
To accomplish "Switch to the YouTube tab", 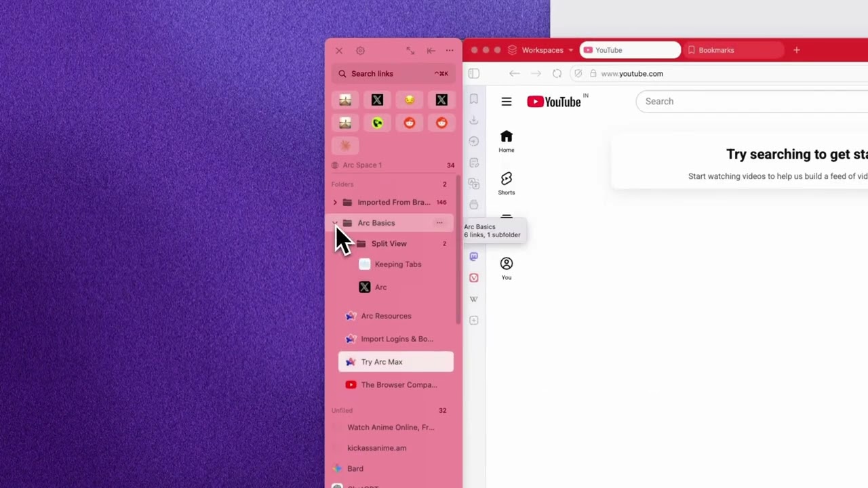I will point(630,50).
